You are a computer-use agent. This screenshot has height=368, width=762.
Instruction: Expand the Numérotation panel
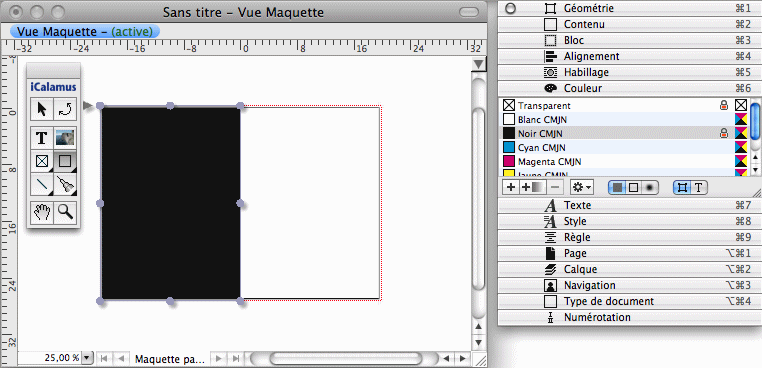point(630,317)
